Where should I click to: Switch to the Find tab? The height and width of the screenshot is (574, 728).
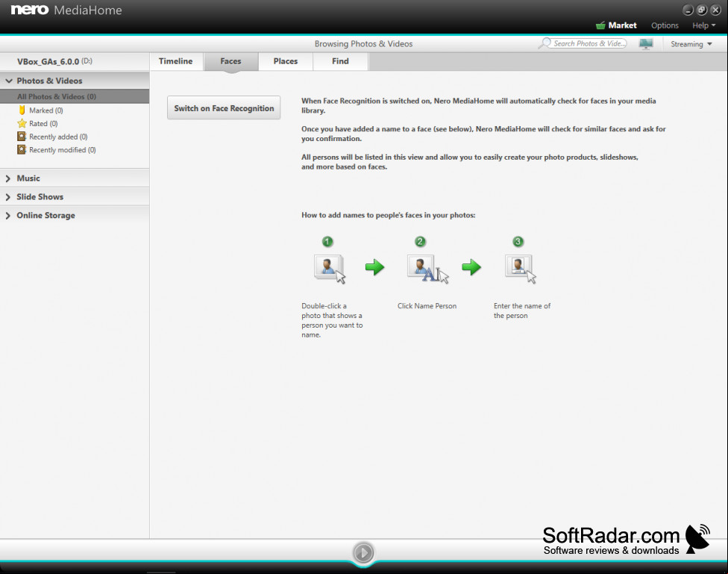[x=340, y=61]
